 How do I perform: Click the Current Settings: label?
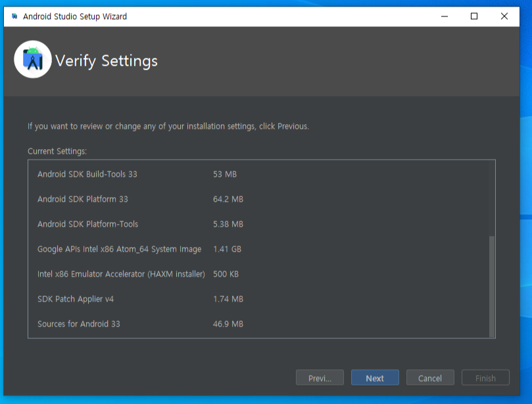pyautogui.click(x=57, y=151)
